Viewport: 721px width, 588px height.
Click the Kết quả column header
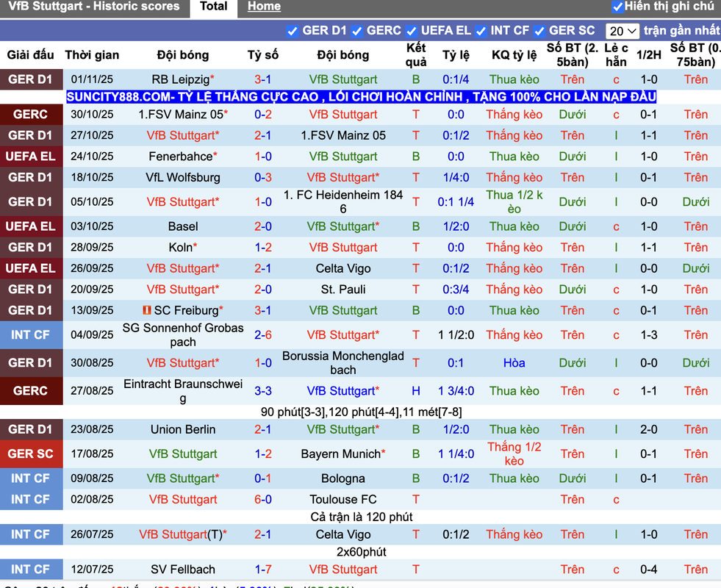coord(416,55)
